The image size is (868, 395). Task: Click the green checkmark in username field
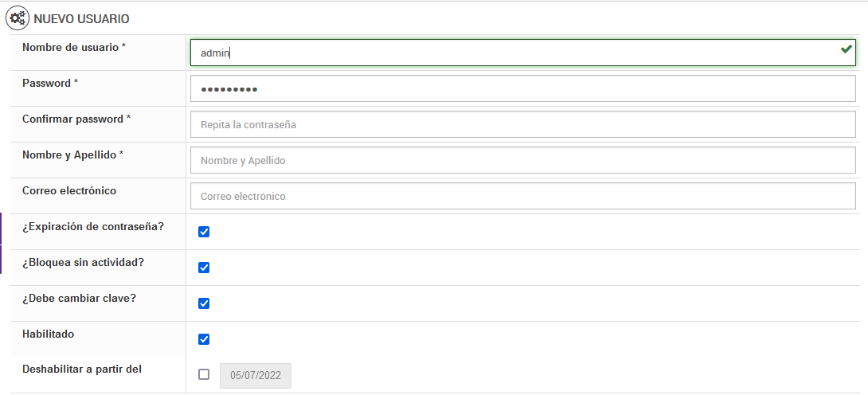[x=846, y=50]
